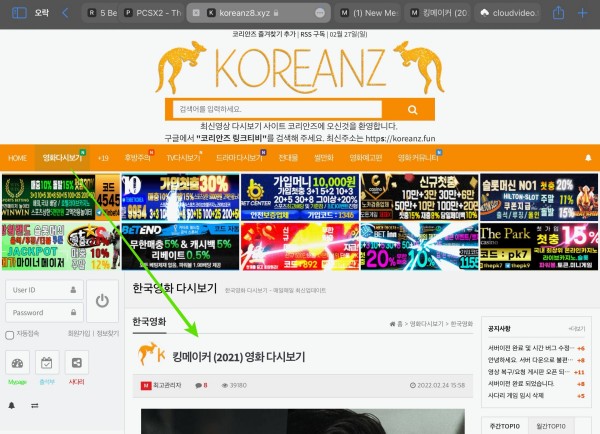Click the bell icon in navigation bar

[x=12, y=405]
